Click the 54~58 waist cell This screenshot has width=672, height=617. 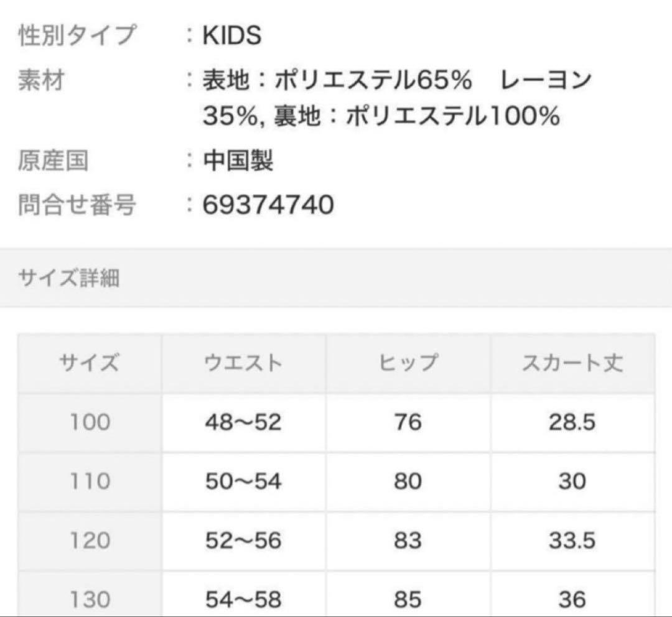pyautogui.click(x=243, y=599)
